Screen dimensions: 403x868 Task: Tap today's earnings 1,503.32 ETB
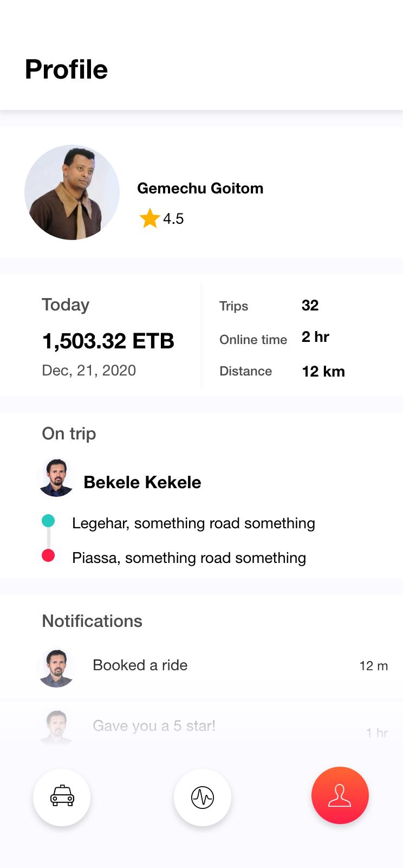[108, 341]
